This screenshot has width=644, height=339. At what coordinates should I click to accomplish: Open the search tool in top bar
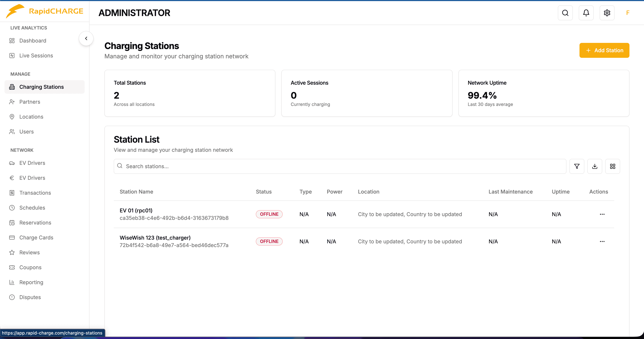[x=565, y=13]
